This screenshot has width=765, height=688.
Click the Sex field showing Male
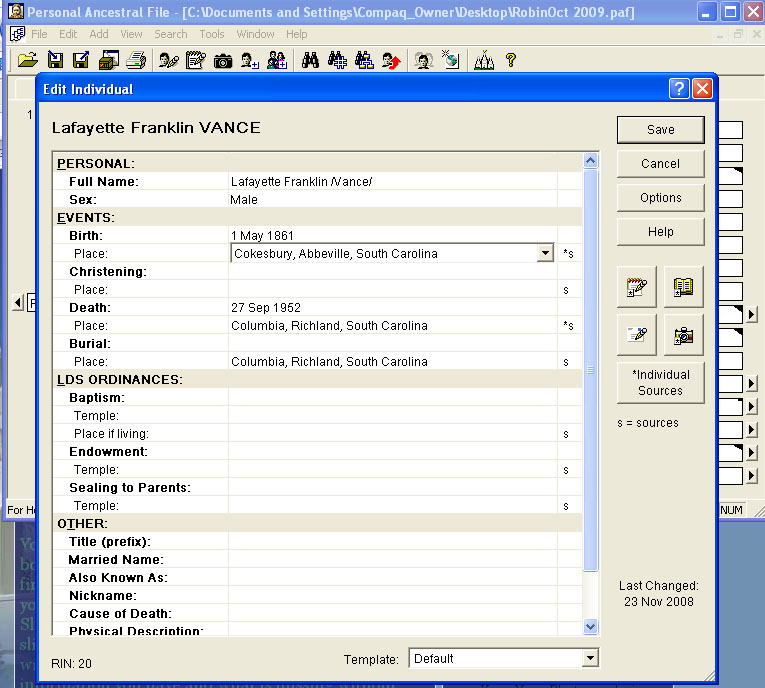coord(393,200)
